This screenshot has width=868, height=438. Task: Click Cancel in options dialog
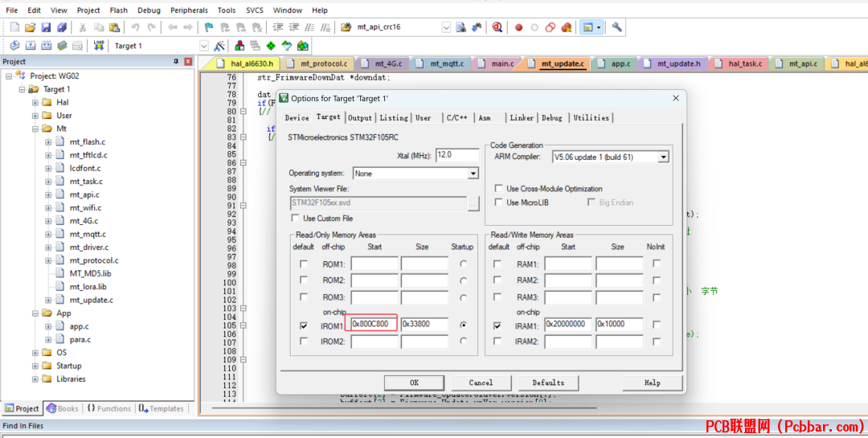pyautogui.click(x=481, y=383)
